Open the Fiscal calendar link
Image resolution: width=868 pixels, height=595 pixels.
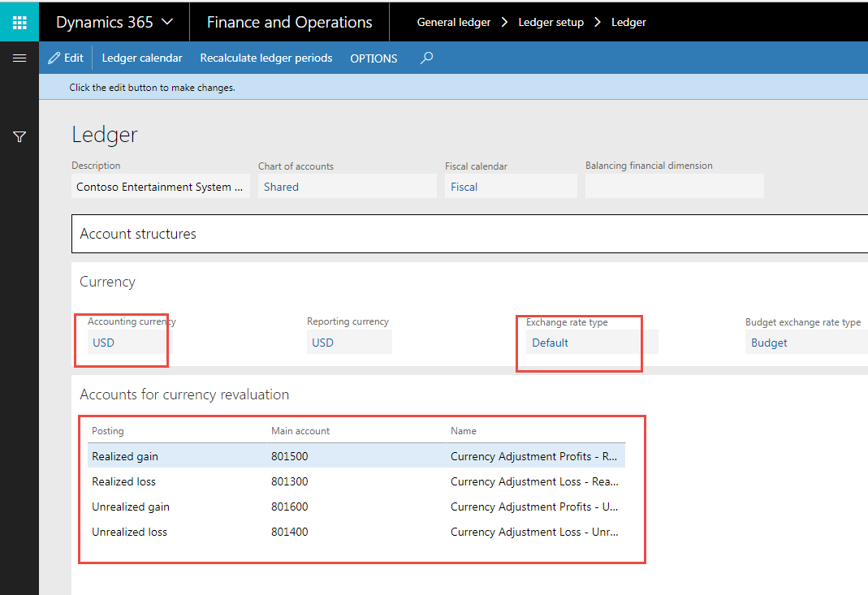[464, 187]
